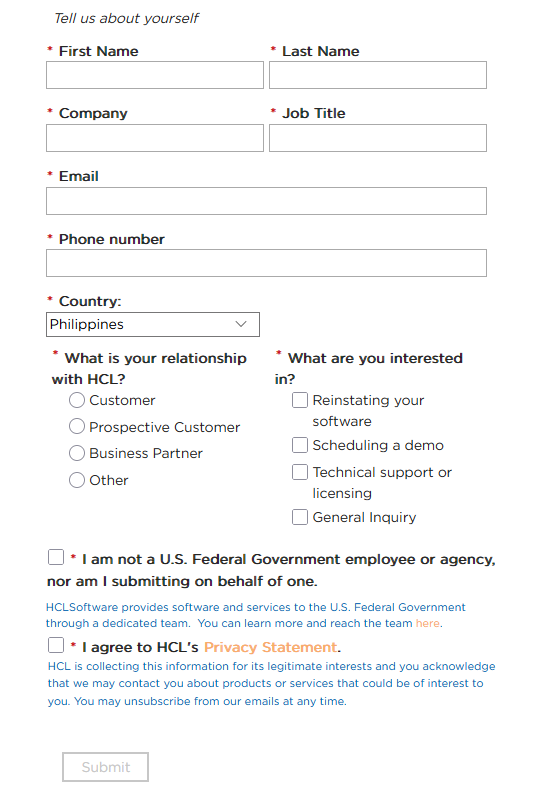This screenshot has height=800, width=538.
Task: Open the Privacy Statement link
Action: coord(271,647)
